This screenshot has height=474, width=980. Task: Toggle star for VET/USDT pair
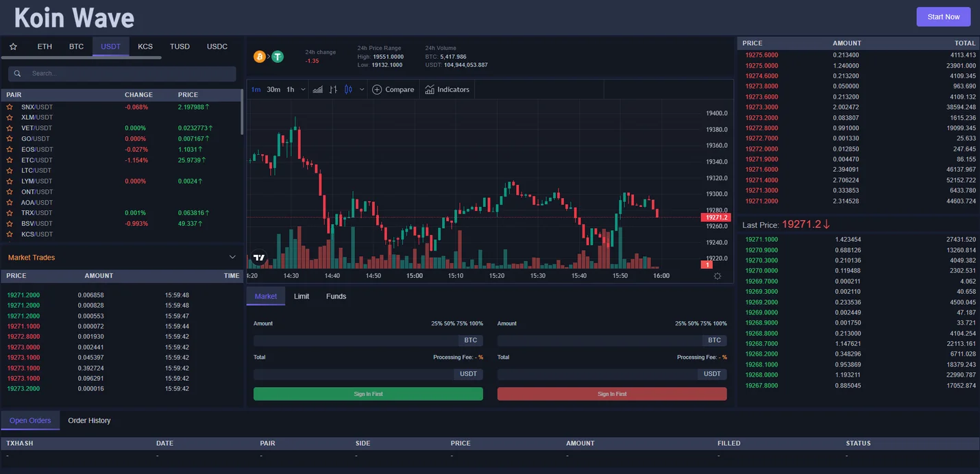(x=10, y=128)
